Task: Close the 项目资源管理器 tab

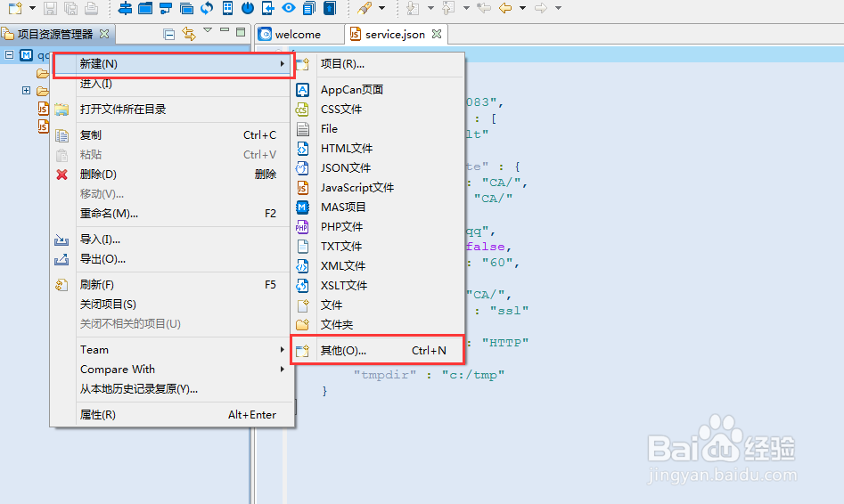Action: 104,34
